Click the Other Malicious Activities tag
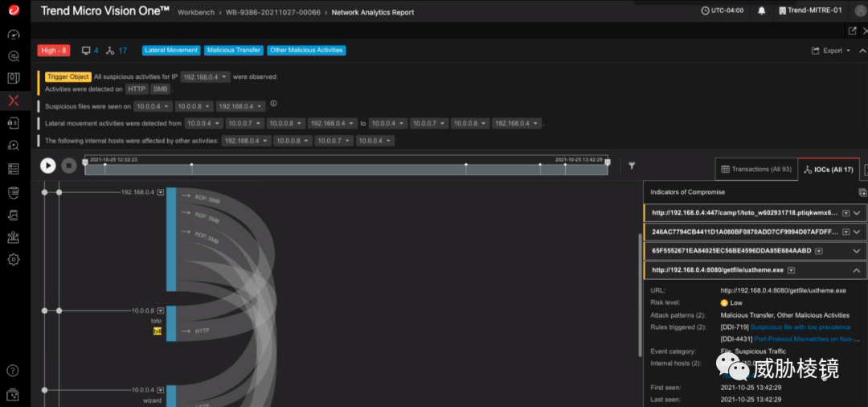The image size is (868, 407). tap(306, 51)
